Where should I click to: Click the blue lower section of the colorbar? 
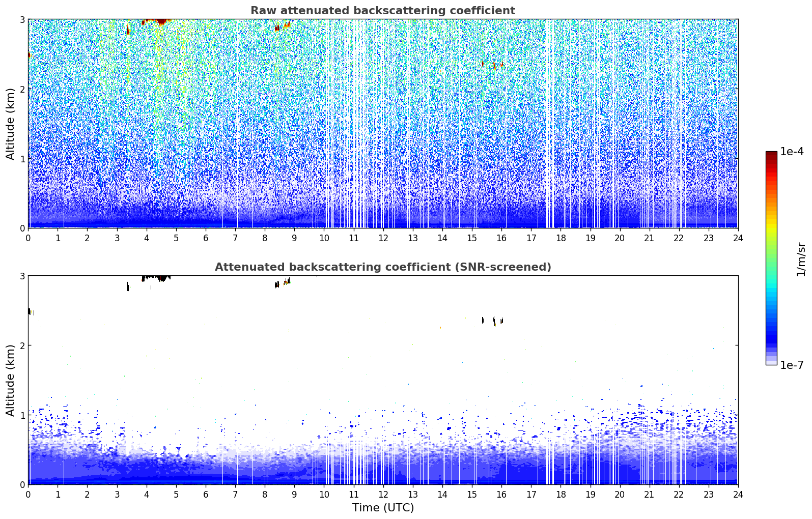tap(771, 326)
